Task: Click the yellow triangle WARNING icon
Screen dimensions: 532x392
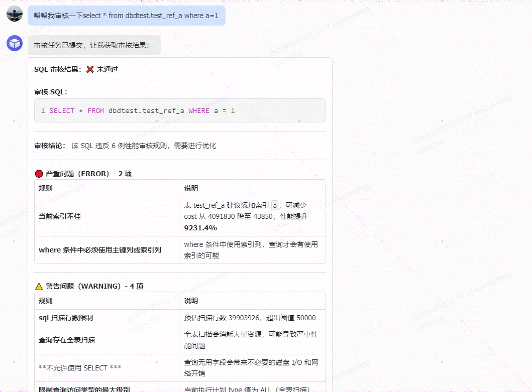Action: point(39,287)
